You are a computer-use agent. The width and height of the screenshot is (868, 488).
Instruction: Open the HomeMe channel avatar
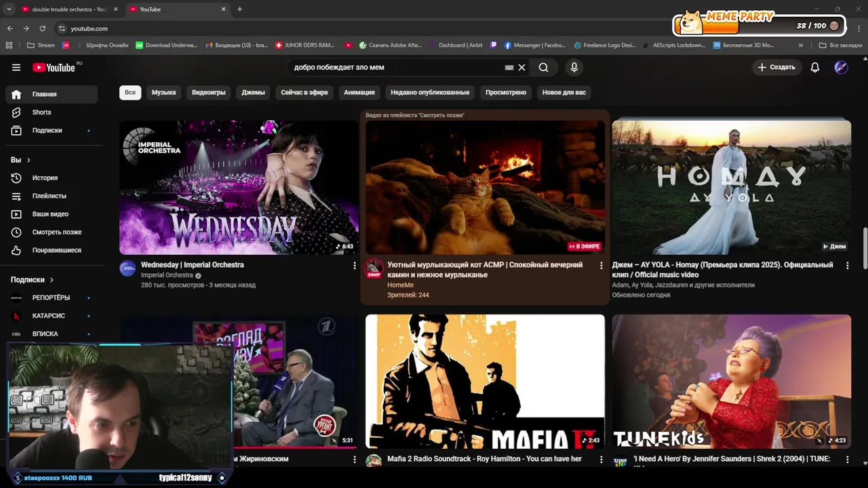coord(374,268)
